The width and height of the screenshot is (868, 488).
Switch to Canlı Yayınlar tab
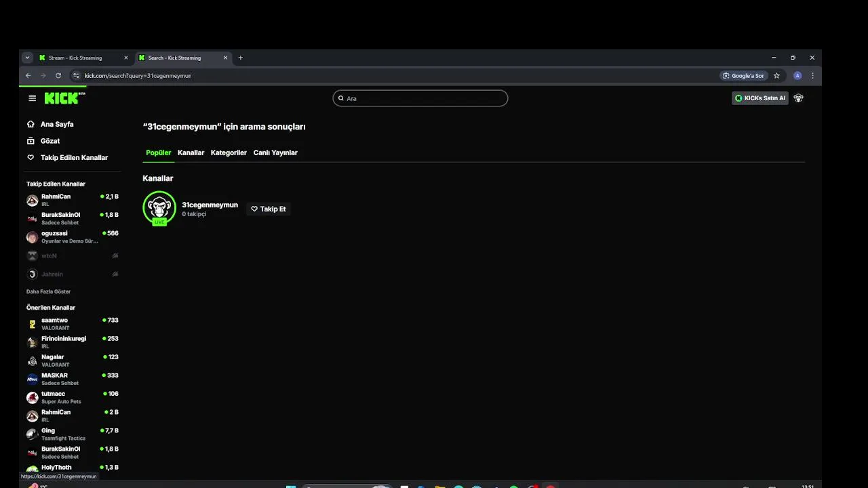coord(275,152)
